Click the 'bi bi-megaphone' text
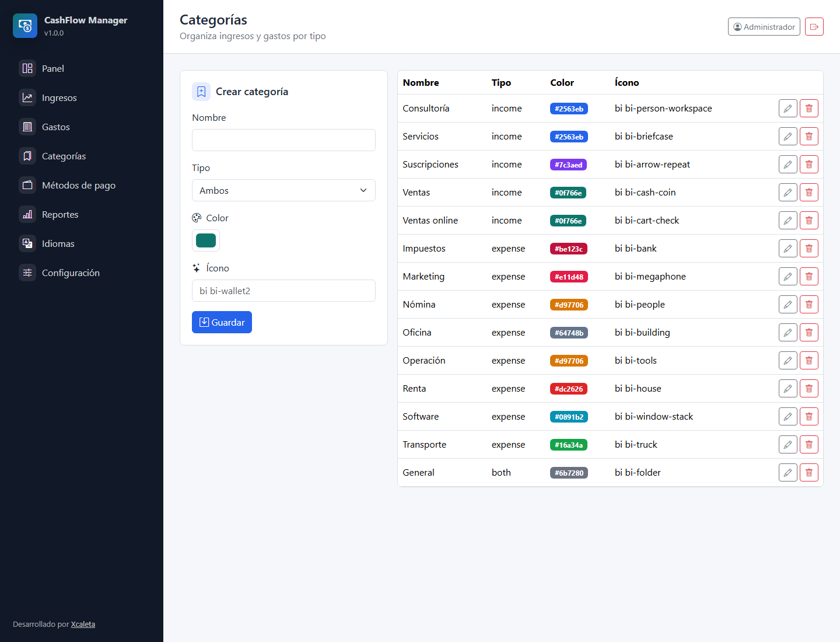This screenshot has width=840, height=642. tap(650, 277)
